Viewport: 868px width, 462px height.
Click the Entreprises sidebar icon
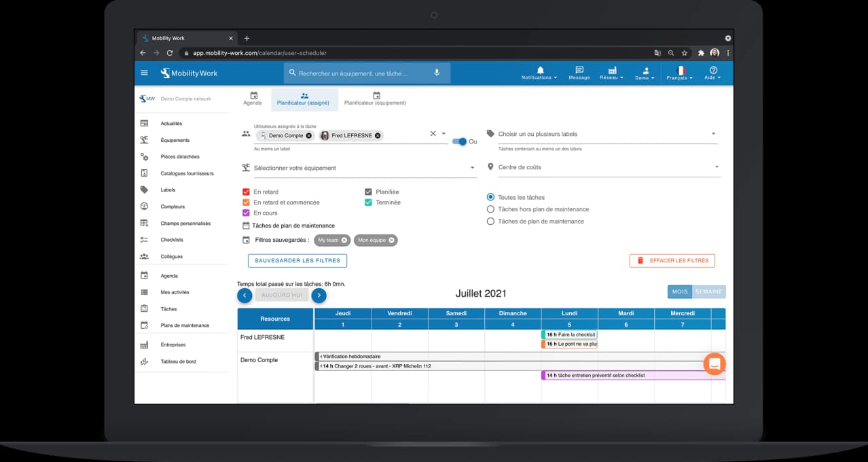coord(144,345)
